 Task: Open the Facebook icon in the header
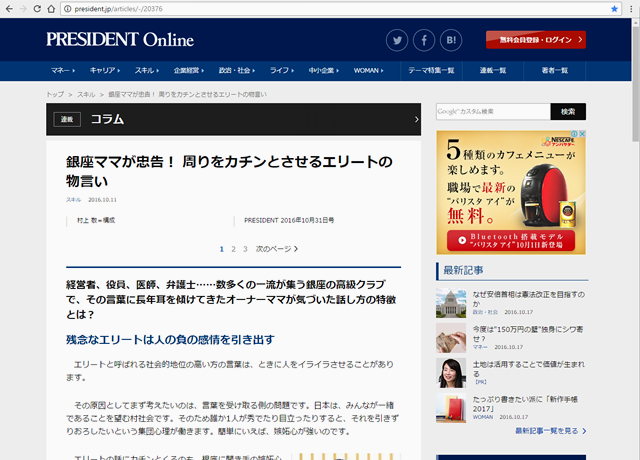(425, 40)
